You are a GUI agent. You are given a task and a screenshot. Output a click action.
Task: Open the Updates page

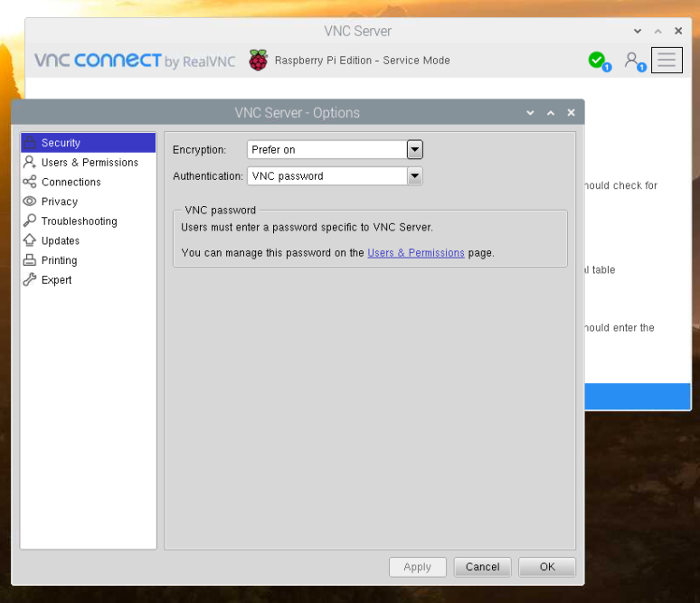coord(89,241)
